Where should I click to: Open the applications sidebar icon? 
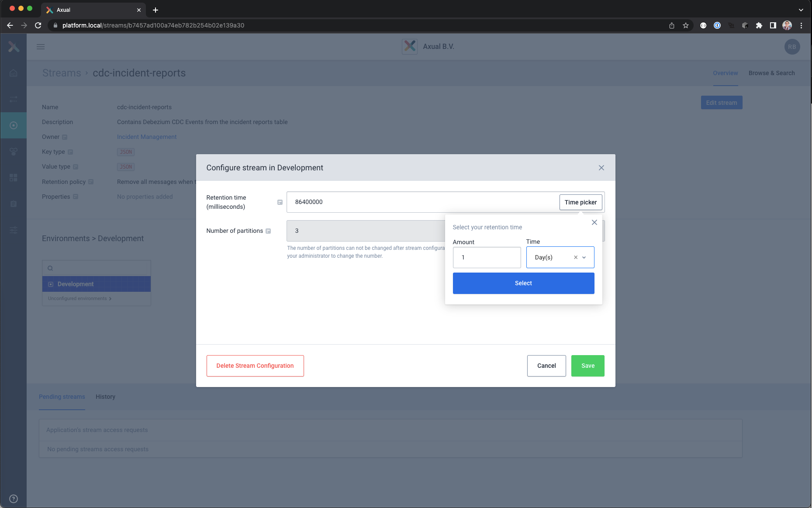coord(14,152)
